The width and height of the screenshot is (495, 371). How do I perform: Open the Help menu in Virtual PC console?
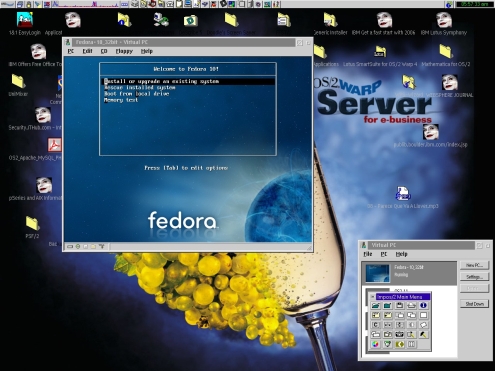pos(401,254)
